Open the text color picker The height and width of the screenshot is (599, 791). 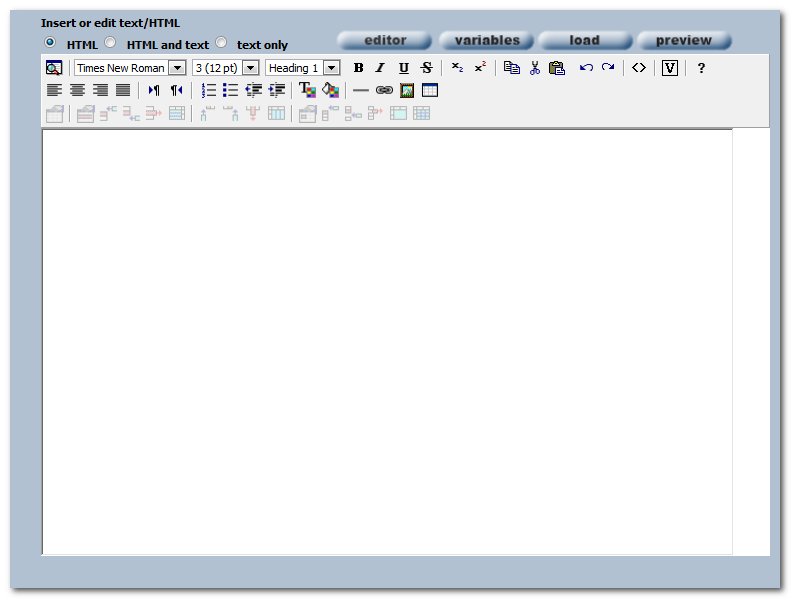point(307,90)
